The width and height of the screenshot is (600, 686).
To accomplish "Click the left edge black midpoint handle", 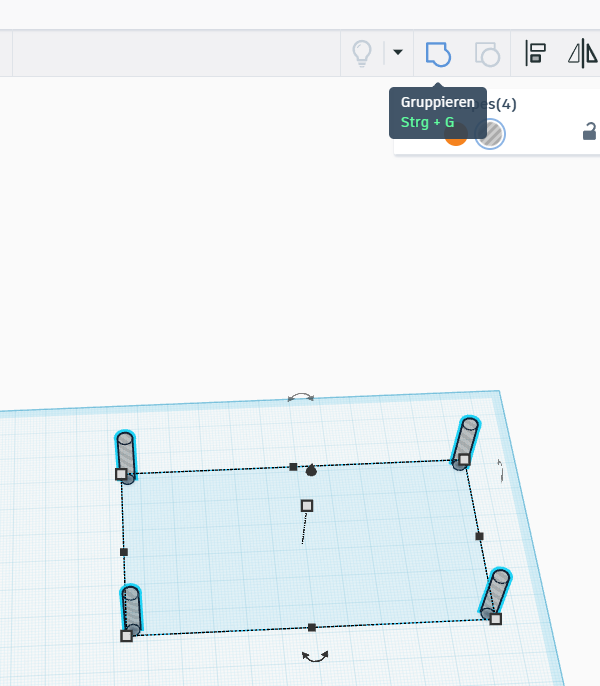I will pos(124,552).
